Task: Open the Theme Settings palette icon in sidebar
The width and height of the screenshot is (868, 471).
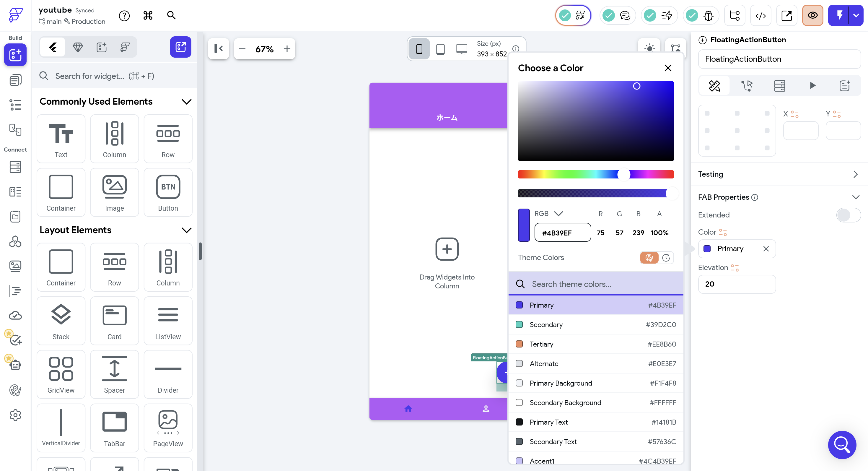Action: [15, 390]
